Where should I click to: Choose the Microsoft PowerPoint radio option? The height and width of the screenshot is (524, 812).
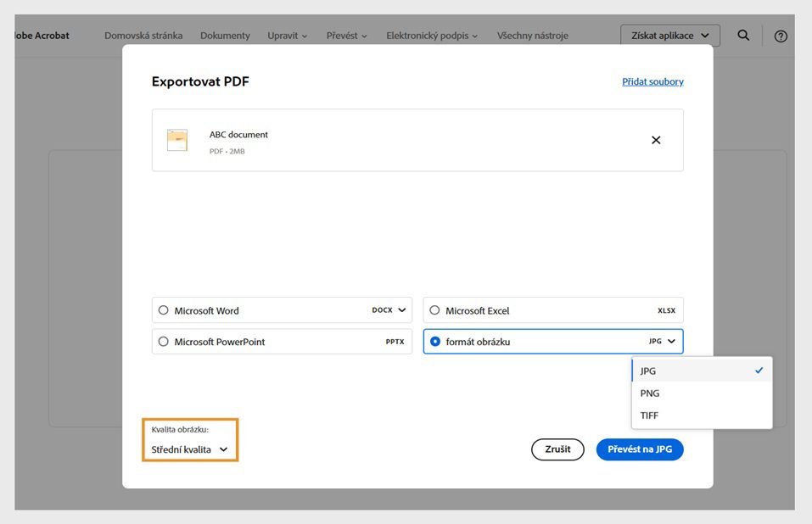164,342
